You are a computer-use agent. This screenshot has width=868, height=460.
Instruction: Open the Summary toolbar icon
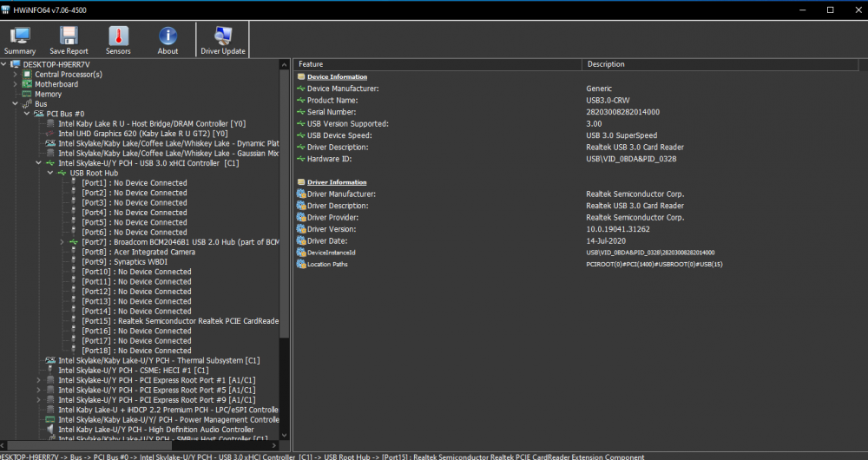coord(20,36)
